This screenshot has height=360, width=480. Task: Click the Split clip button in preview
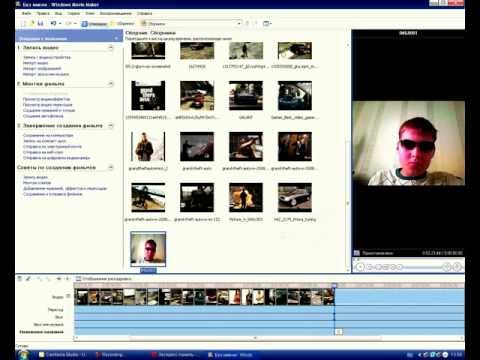tap(447, 267)
